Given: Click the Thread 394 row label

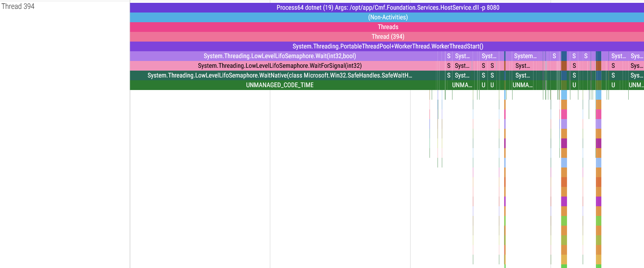Looking at the screenshot, I should pyautogui.click(x=18, y=6).
